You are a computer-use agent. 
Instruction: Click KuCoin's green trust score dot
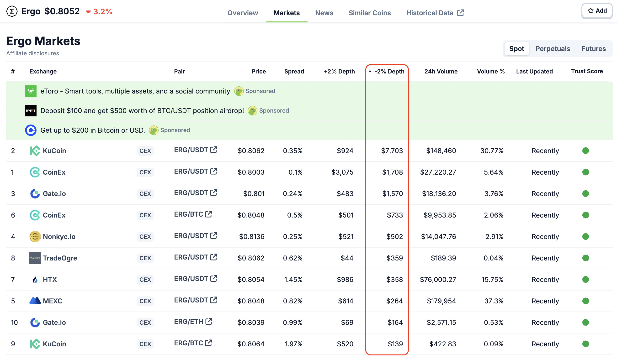(585, 151)
